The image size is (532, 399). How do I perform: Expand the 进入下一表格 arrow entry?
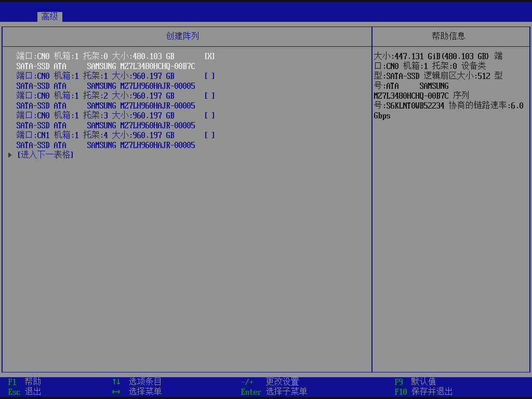45,155
